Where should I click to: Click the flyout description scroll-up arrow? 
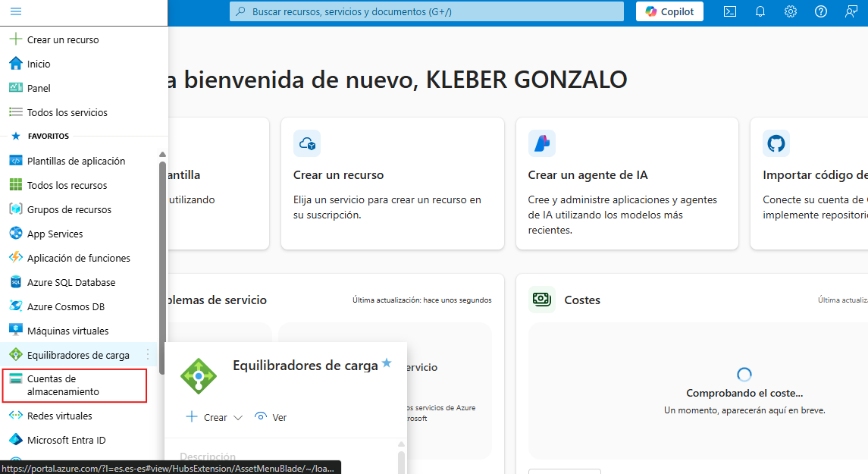point(401,444)
